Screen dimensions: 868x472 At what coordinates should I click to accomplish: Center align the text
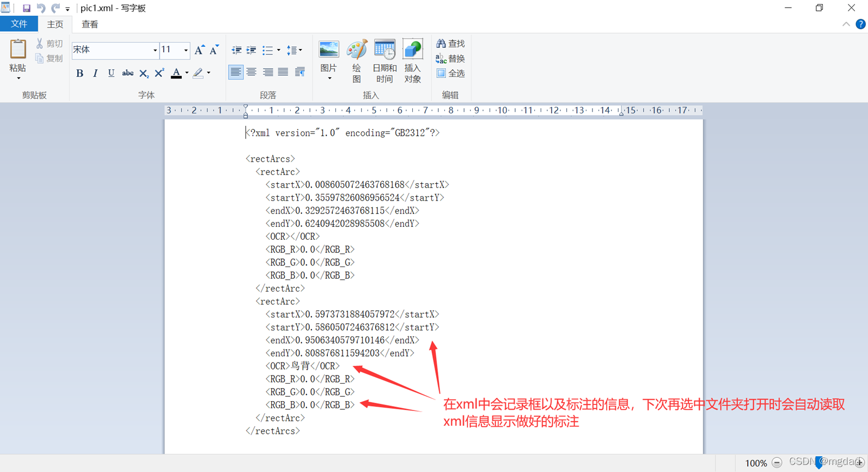pos(252,72)
